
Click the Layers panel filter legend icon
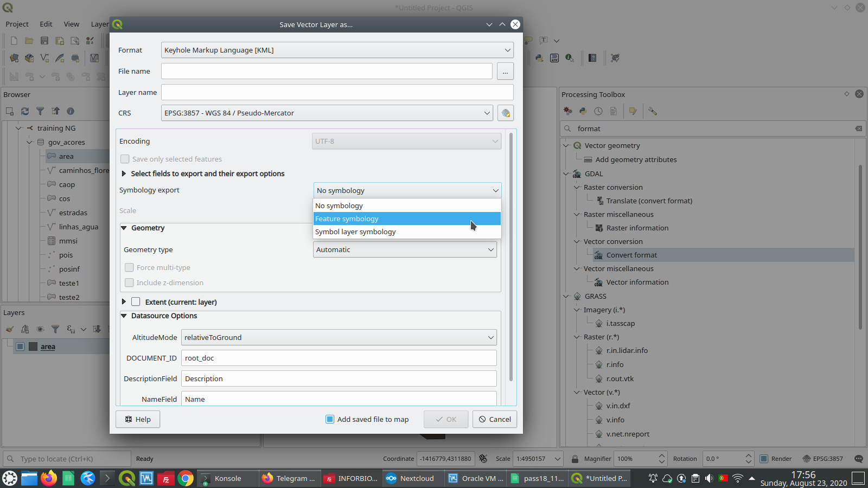[55, 329]
